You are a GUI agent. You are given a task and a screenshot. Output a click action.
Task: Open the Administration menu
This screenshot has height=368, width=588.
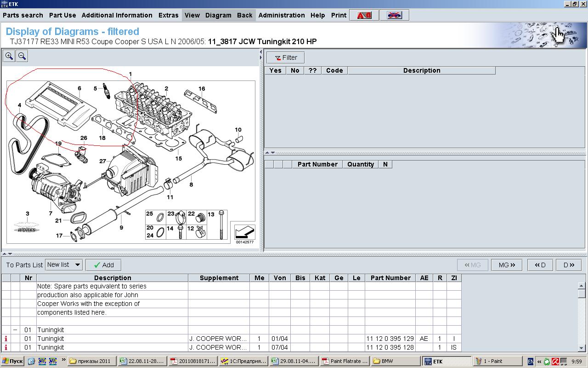(x=282, y=15)
